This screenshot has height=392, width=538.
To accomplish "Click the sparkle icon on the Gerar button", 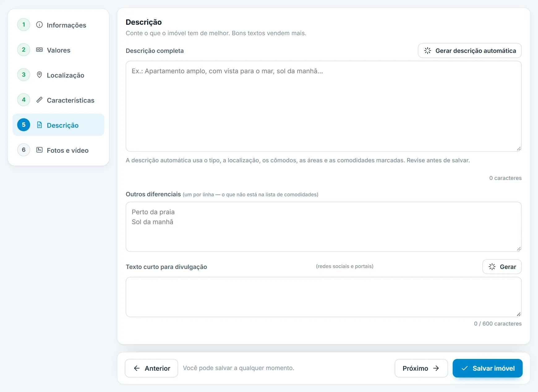I will [x=492, y=267].
